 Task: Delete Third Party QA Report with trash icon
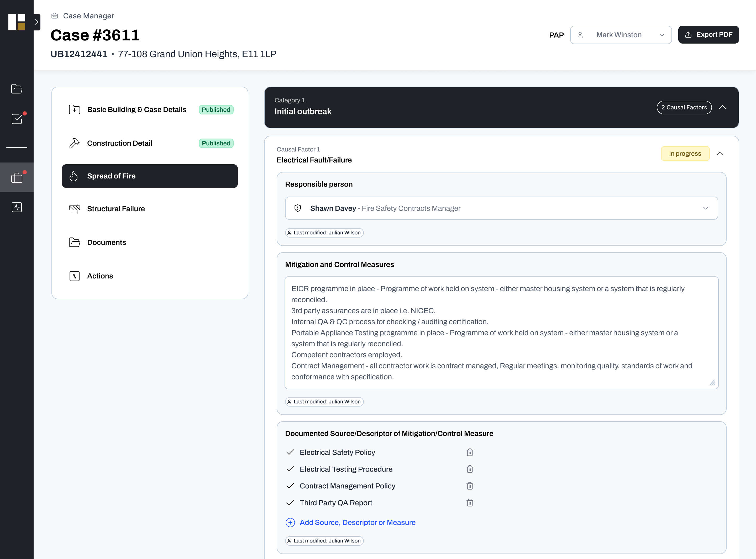(x=470, y=503)
